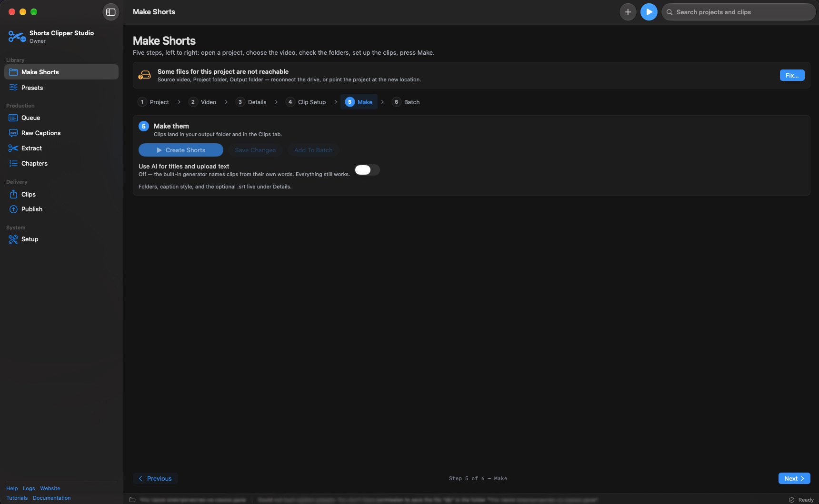Go to step 6 Batch
819x504 pixels.
(406, 102)
